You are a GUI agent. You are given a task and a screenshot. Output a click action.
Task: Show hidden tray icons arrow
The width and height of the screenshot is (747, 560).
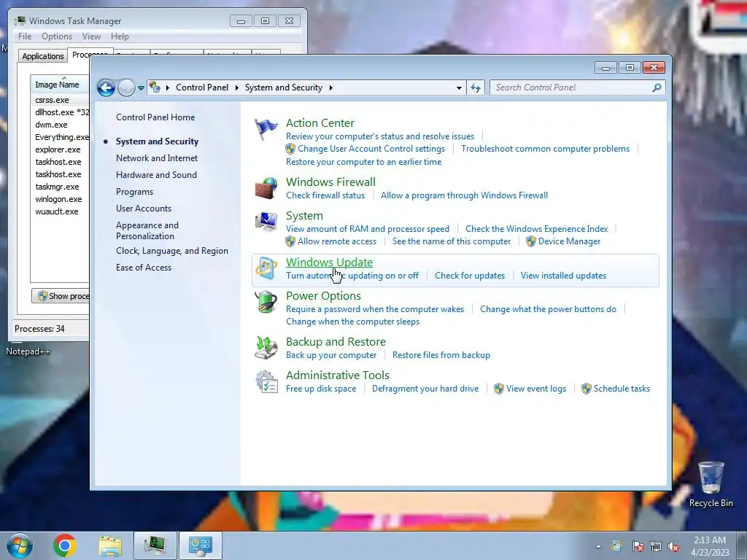click(x=598, y=546)
